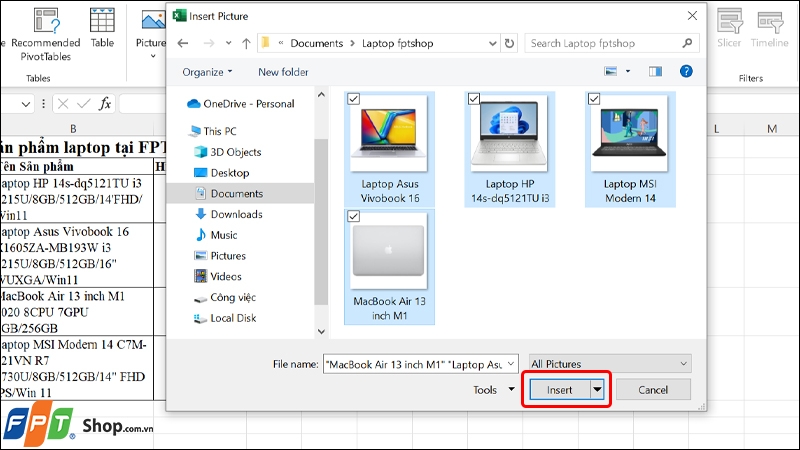
Task: Toggle the preview pane icon
Action: [x=655, y=71]
